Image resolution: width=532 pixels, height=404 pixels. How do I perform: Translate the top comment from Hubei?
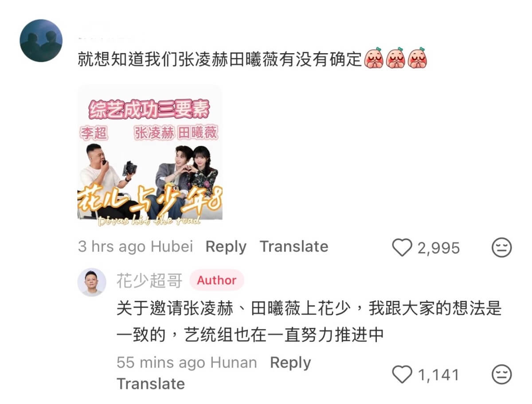tap(294, 247)
